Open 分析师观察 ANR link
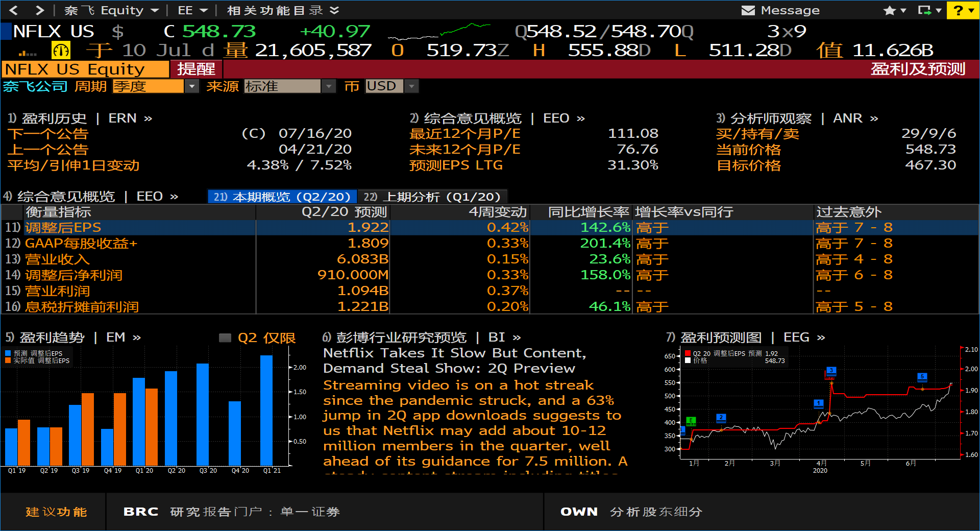The width and height of the screenshot is (980, 531). click(x=797, y=118)
